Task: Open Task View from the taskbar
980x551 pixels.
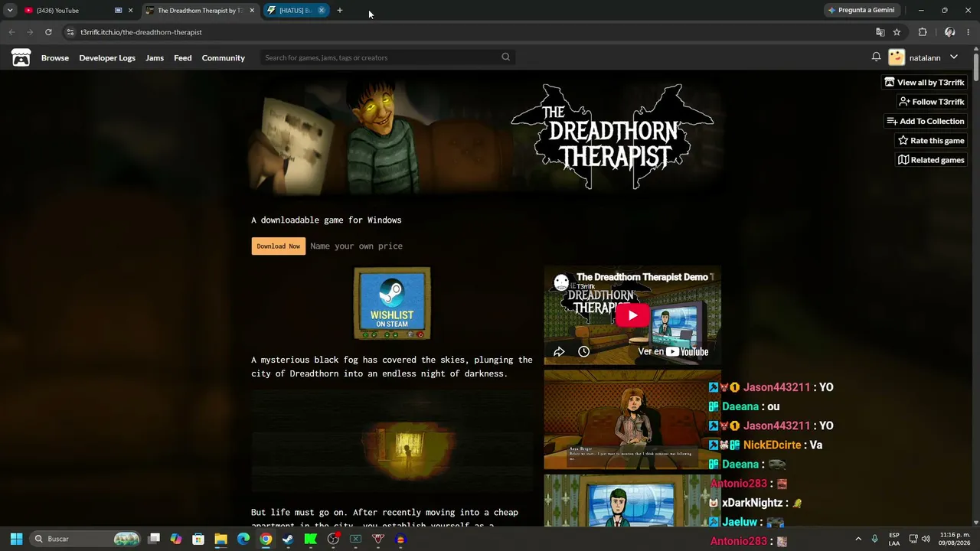Action: [154, 539]
